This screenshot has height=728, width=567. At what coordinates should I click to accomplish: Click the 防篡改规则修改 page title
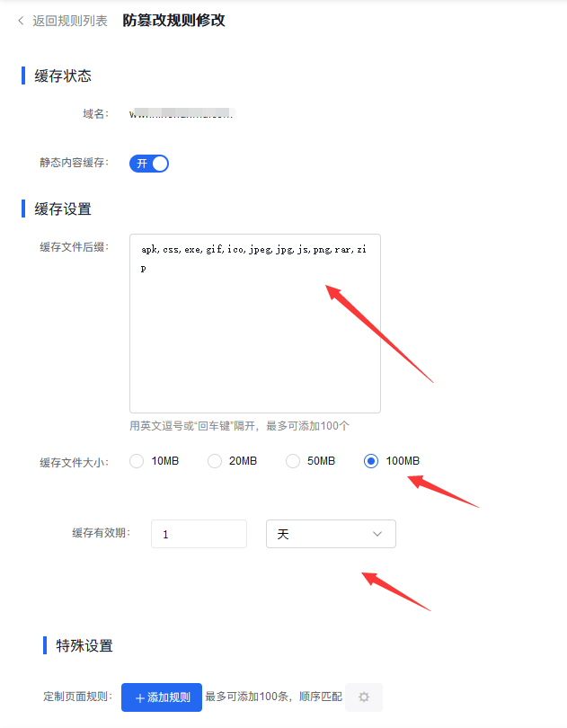173,21
